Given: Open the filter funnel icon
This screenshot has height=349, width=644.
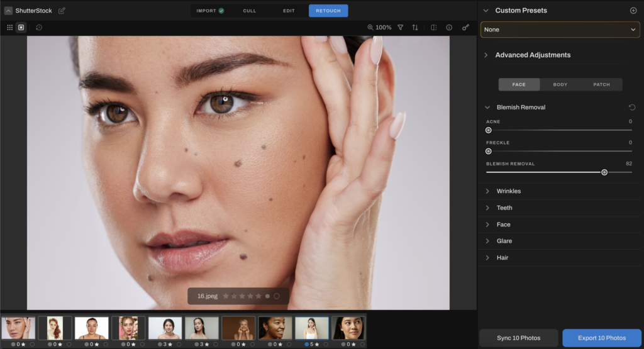Looking at the screenshot, I should click(400, 28).
